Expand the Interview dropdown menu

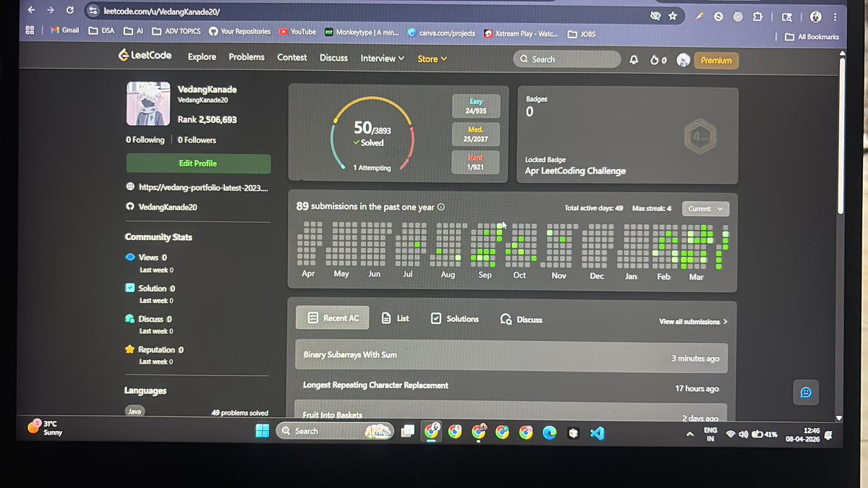[x=383, y=58]
